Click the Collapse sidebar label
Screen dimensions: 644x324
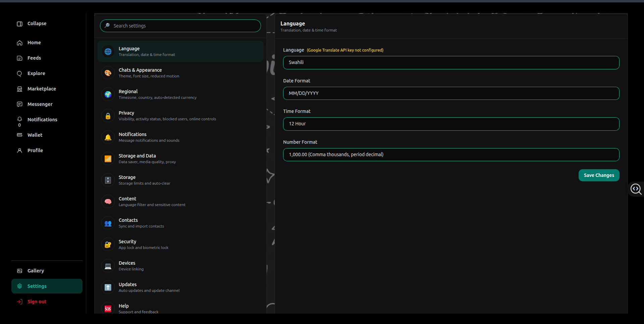coord(37,23)
